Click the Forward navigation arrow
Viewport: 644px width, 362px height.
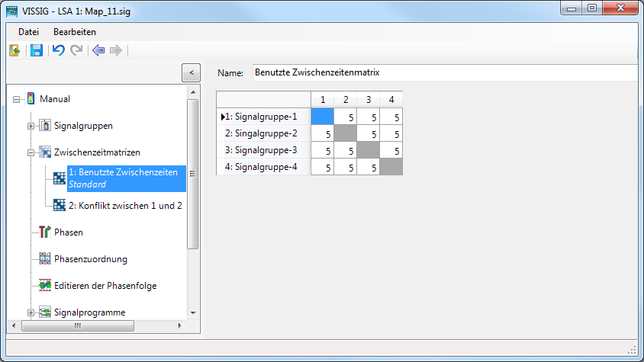point(116,50)
